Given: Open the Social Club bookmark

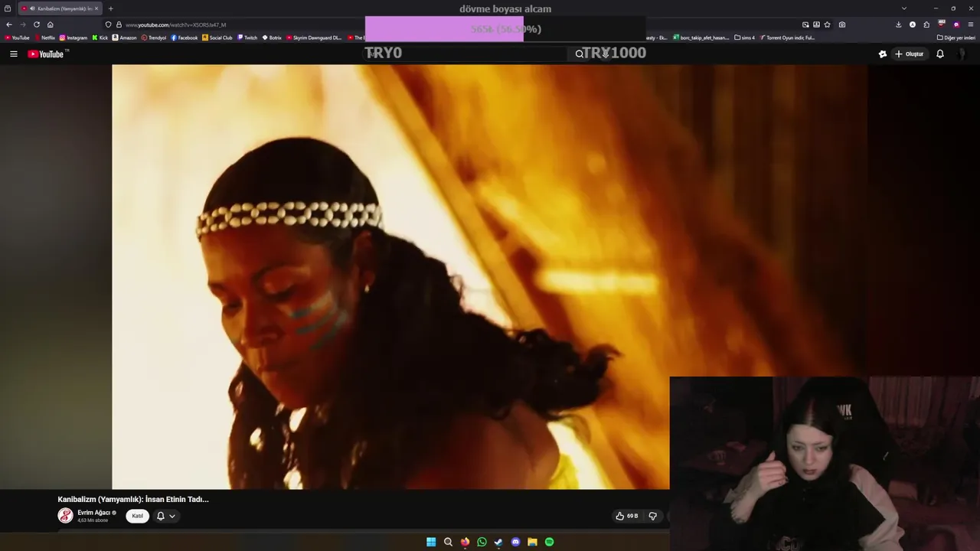Looking at the screenshot, I should (217, 37).
